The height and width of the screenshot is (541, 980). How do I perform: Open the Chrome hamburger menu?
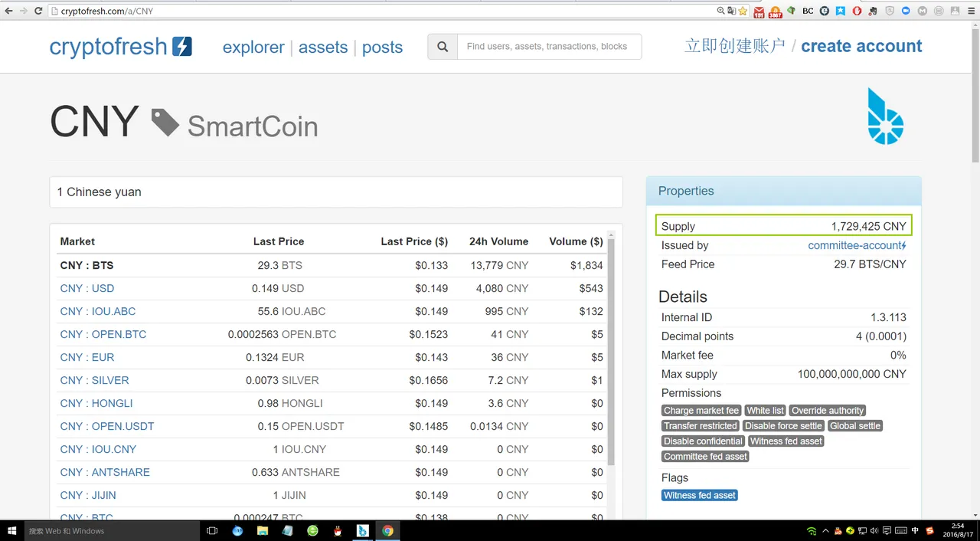click(971, 11)
